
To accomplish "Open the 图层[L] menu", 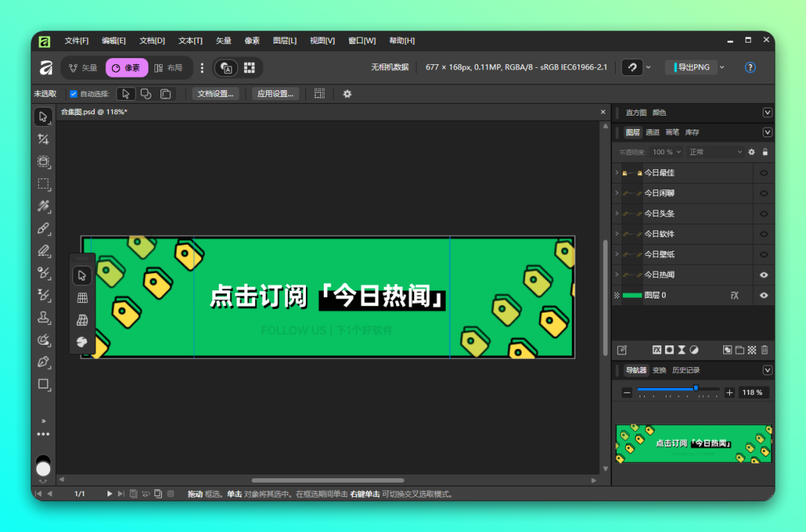I will click(x=284, y=40).
